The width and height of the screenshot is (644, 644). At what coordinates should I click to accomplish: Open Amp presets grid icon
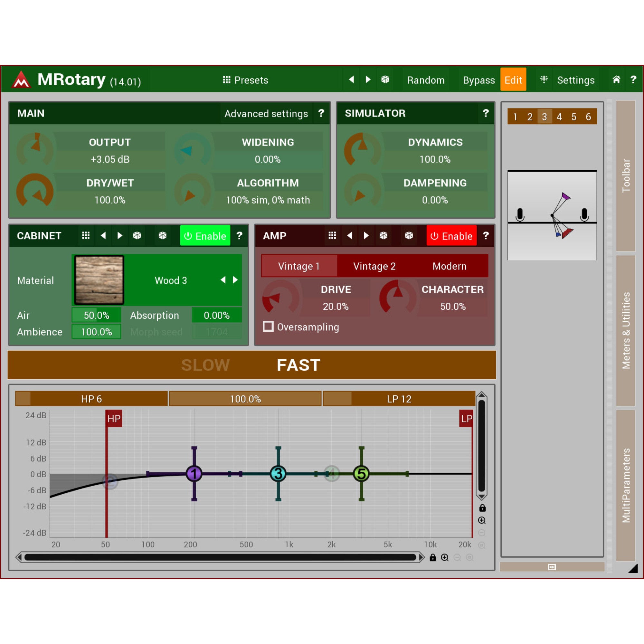coord(332,236)
